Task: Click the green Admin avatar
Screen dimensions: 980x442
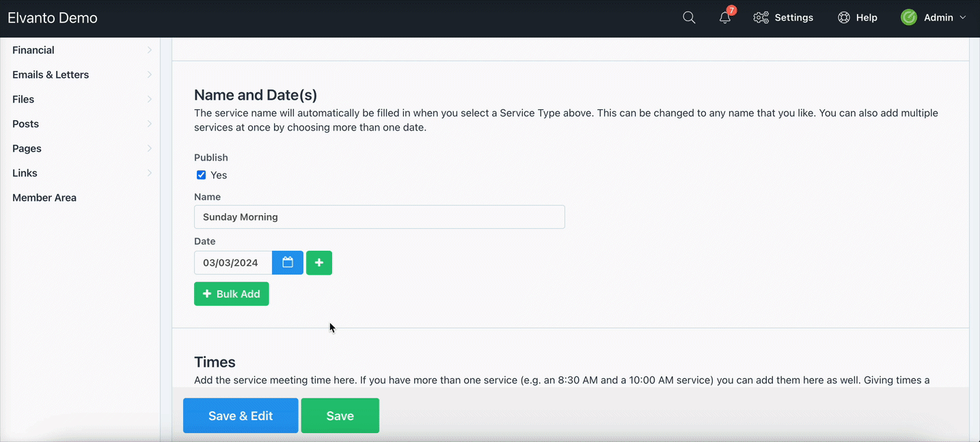Action: [909, 18]
